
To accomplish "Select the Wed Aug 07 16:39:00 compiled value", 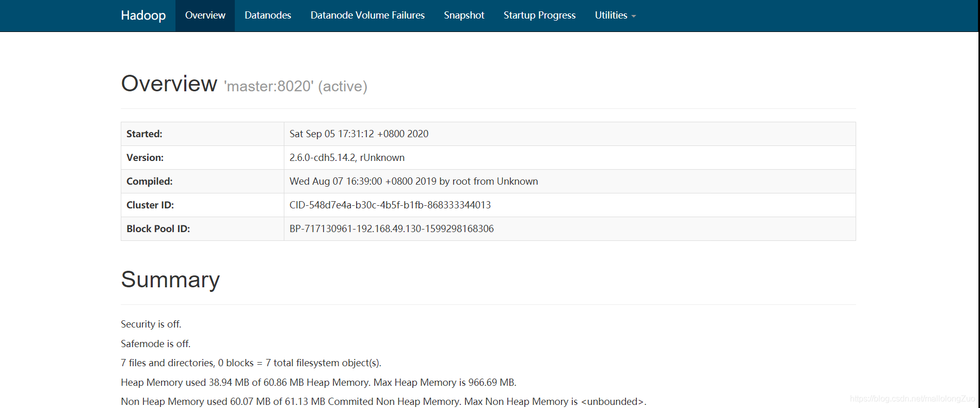I will [x=413, y=182].
